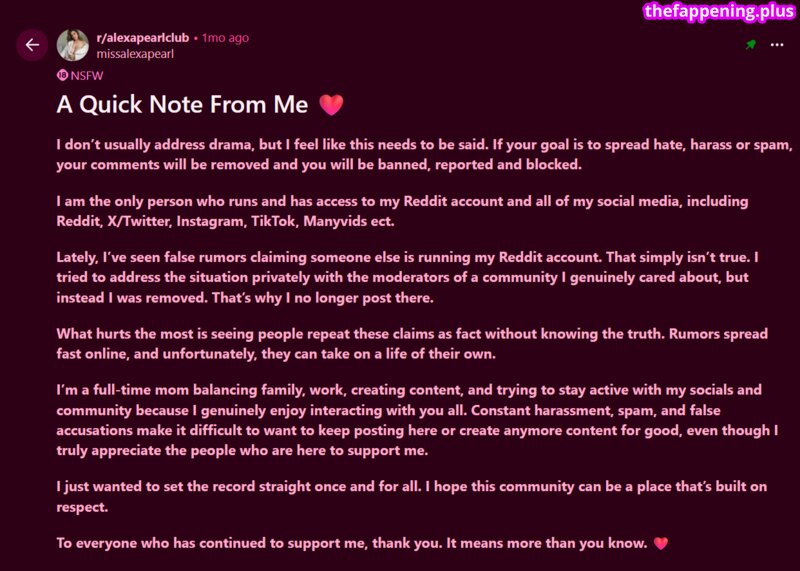Open the post's three-dot overflow menu
This screenshot has height=571, width=800.
[x=777, y=45]
